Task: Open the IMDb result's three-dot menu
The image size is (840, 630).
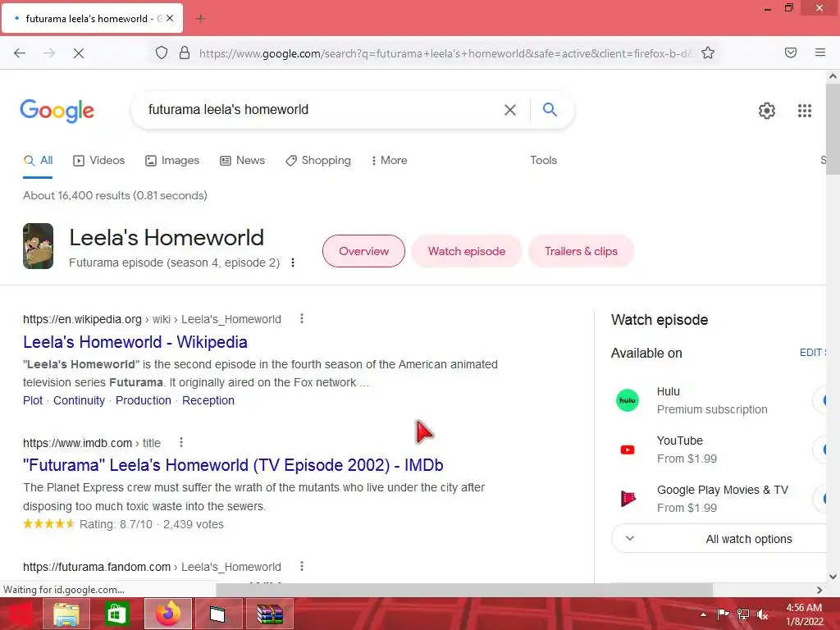Action: coord(181,442)
